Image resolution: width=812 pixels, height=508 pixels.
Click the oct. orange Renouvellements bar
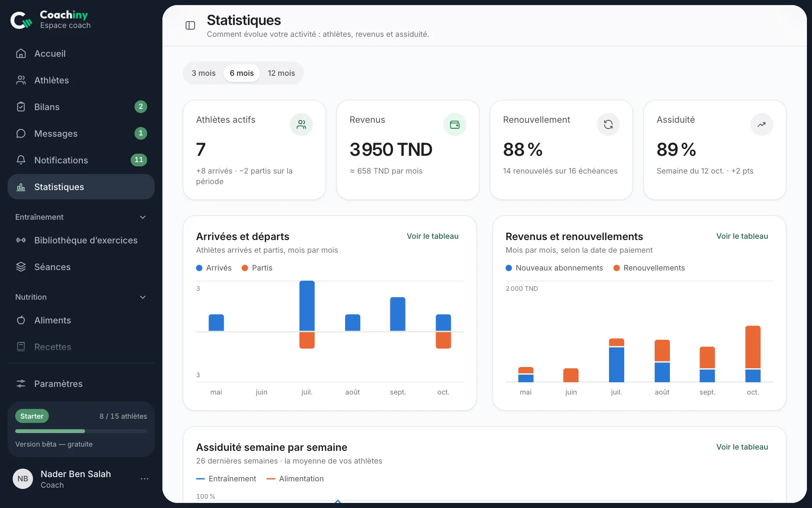(753, 347)
